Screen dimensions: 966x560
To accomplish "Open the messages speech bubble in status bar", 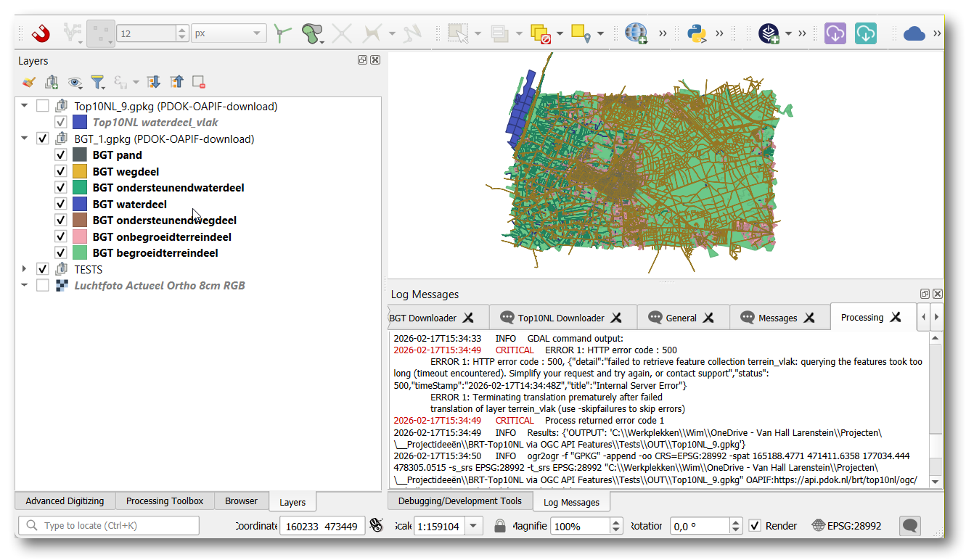I will (910, 526).
